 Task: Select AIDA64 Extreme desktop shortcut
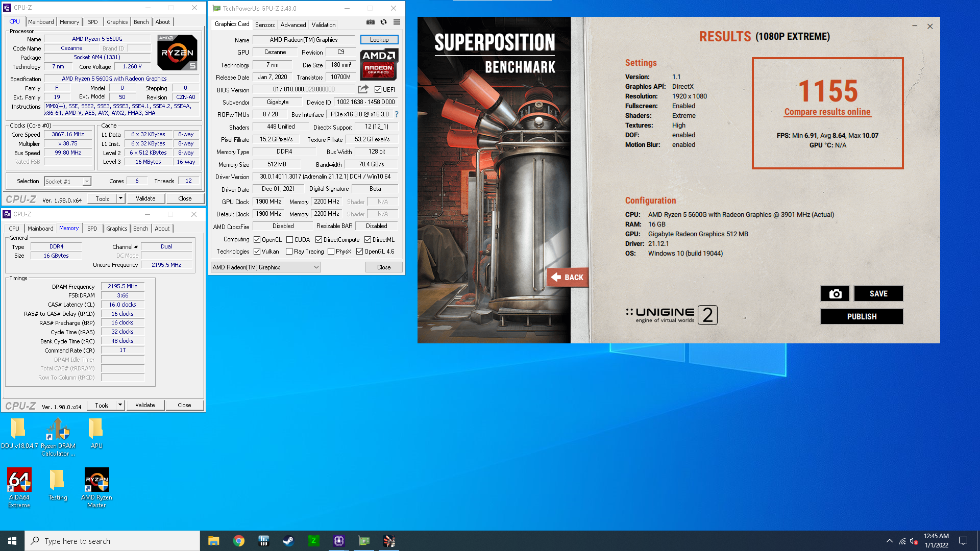(19, 488)
